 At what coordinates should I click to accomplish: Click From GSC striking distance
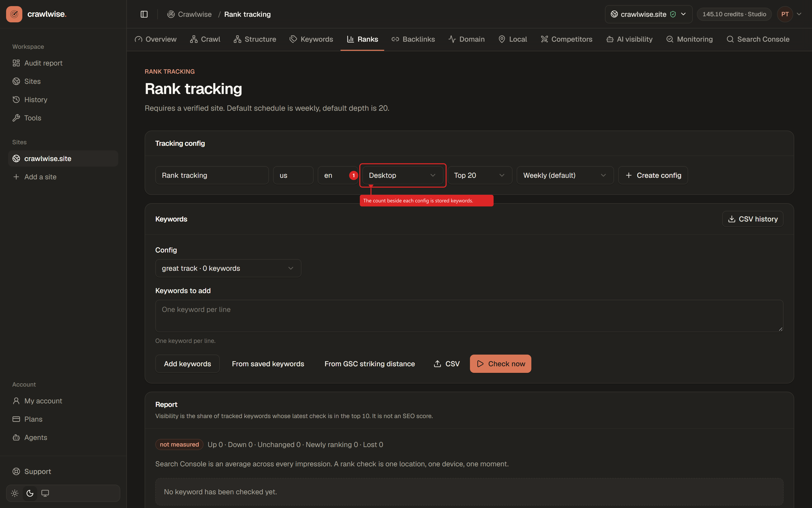pos(370,364)
